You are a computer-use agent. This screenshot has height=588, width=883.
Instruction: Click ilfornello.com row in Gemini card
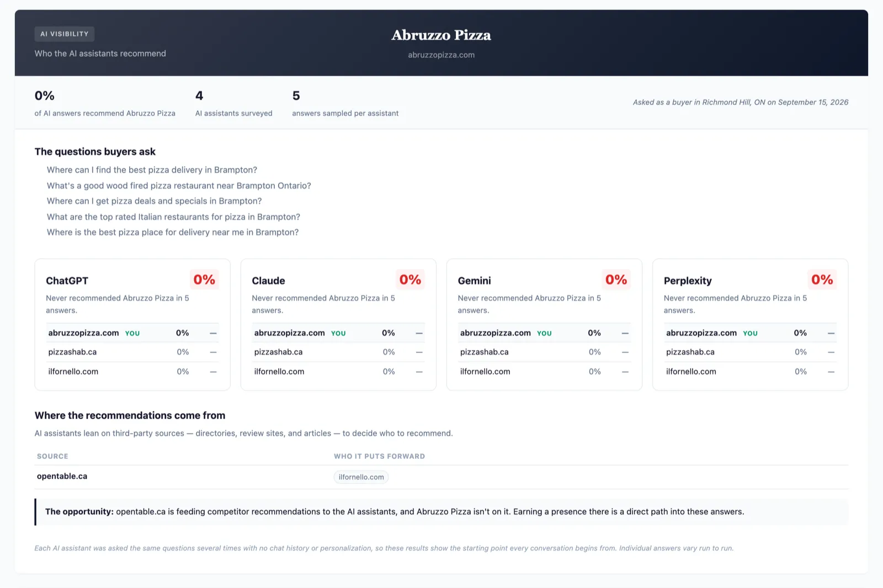[544, 372]
